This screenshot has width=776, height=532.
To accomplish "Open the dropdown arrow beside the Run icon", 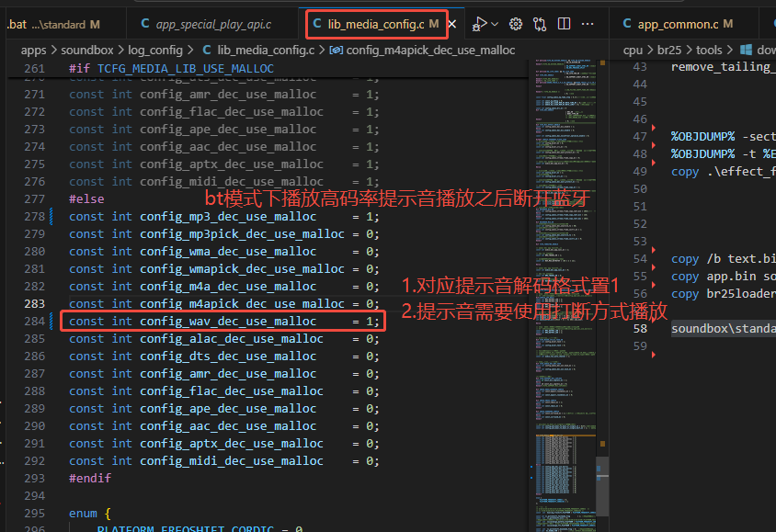I will [495, 24].
